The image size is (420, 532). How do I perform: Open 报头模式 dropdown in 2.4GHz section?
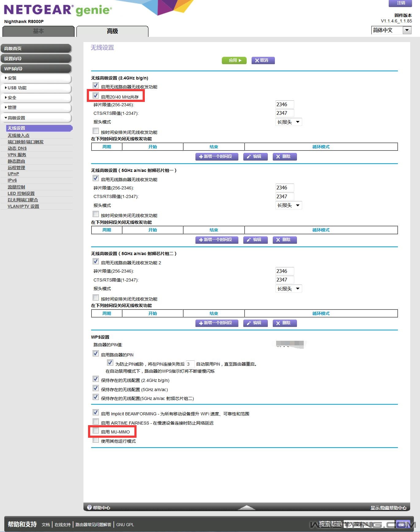pyautogui.click(x=288, y=122)
